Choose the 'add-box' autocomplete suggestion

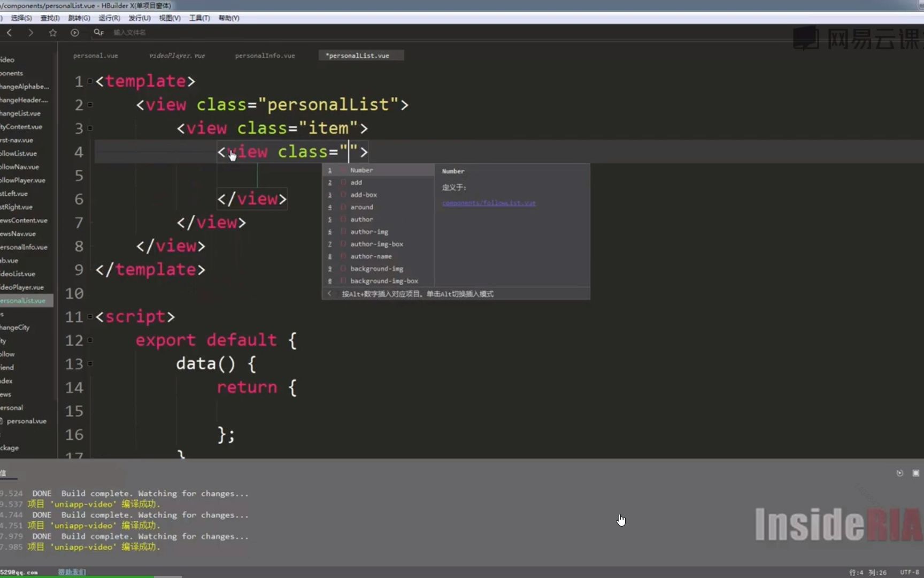coord(378,195)
